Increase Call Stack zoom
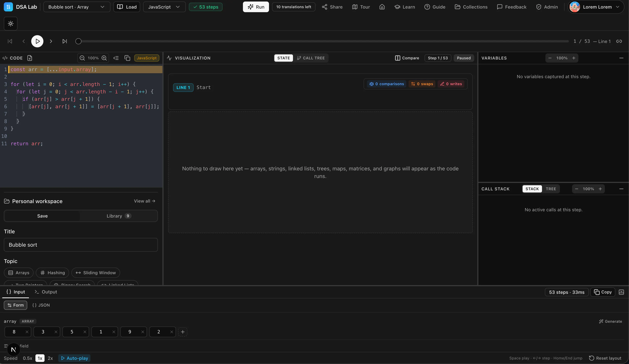This screenshot has height=364, width=629. click(600, 189)
